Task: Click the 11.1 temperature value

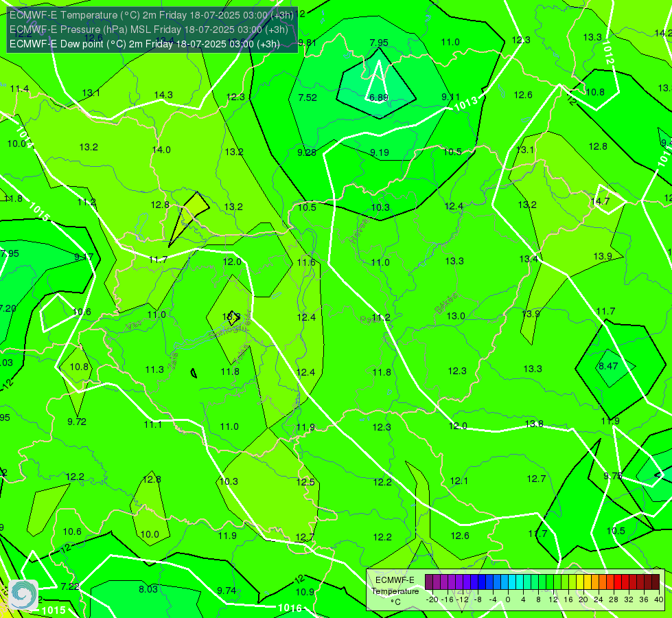Action: (152, 424)
